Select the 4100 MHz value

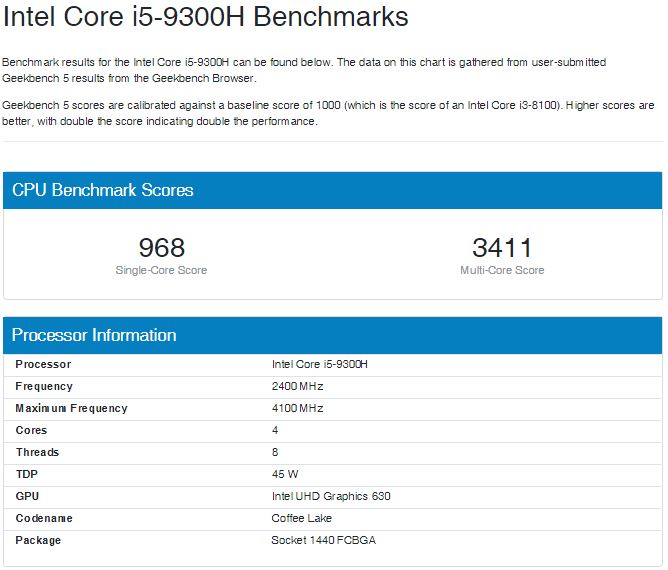point(297,408)
